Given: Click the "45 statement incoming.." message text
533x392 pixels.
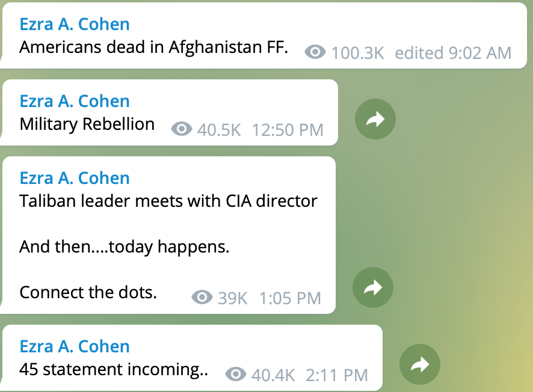Looking at the screenshot, I should pos(114,370).
